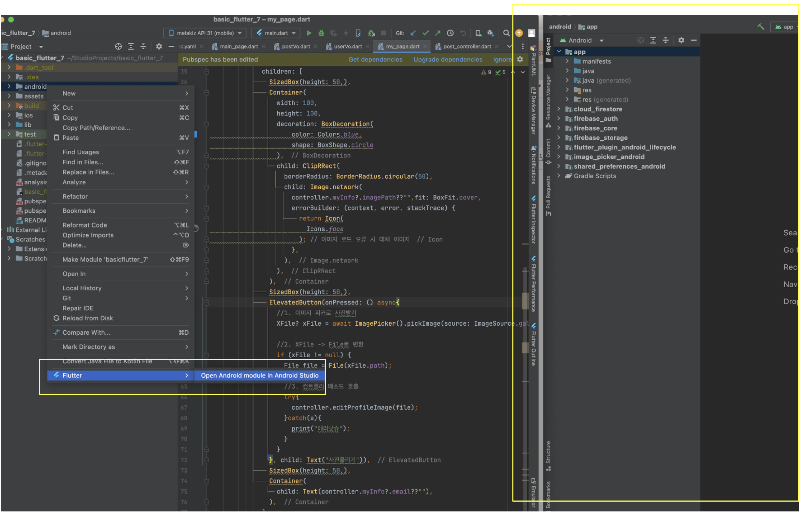The width and height of the screenshot is (812, 516).
Task: Click the Get dependencies link
Action: coord(375,59)
